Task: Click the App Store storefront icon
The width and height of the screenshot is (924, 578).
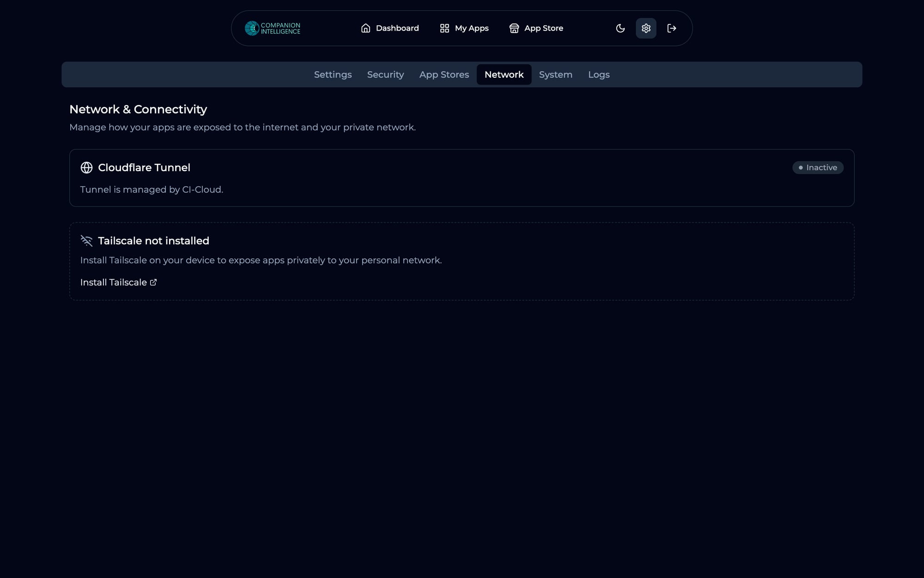Action: pos(514,28)
